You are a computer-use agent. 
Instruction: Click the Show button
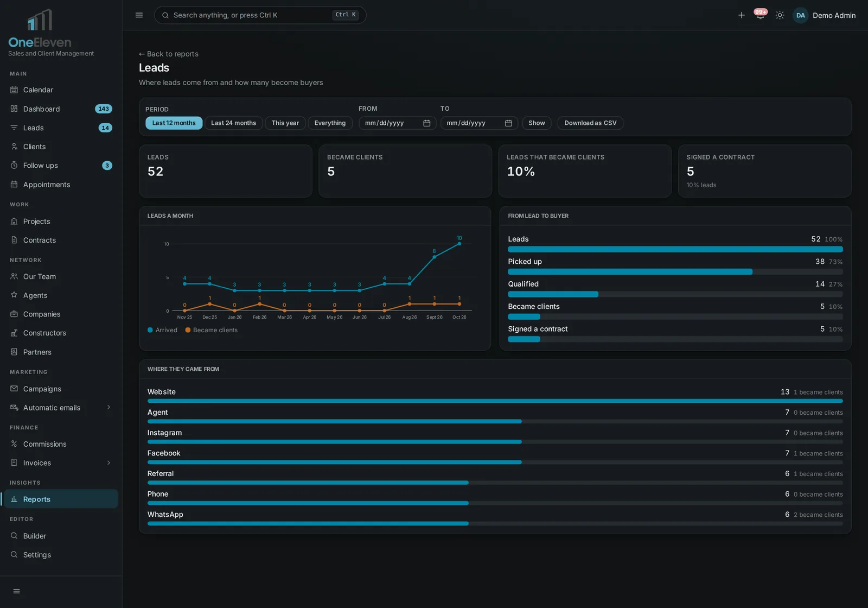coord(537,123)
